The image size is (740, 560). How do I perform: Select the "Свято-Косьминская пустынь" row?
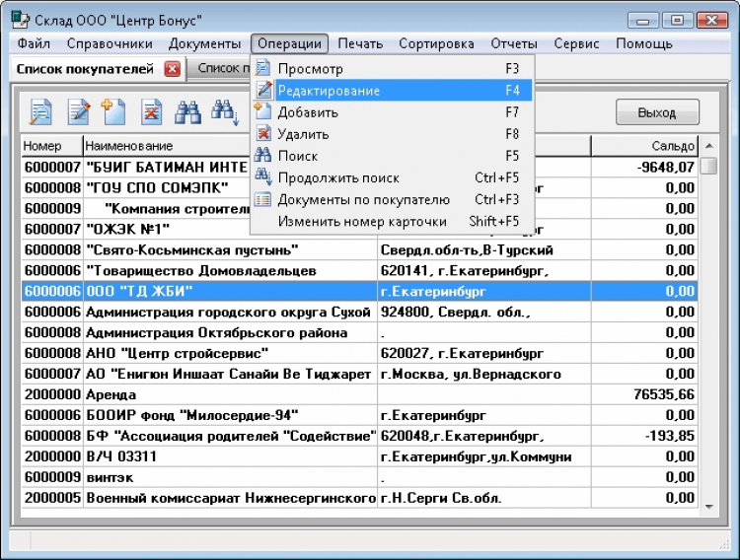point(359,250)
